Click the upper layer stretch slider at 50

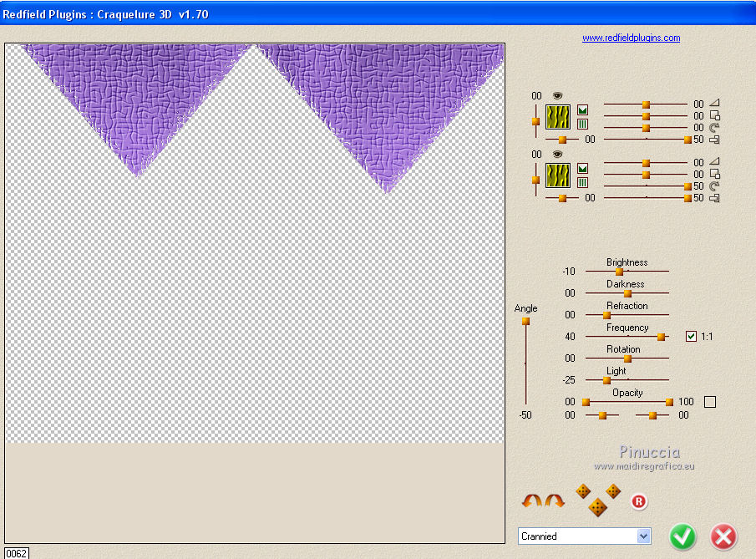688,140
